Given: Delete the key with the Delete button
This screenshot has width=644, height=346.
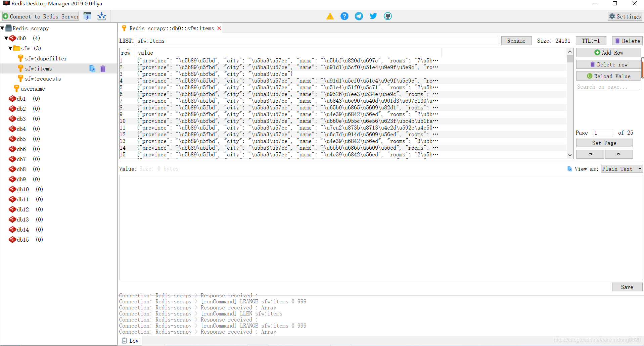Looking at the screenshot, I should pyautogui.click(x=627, y=41).
